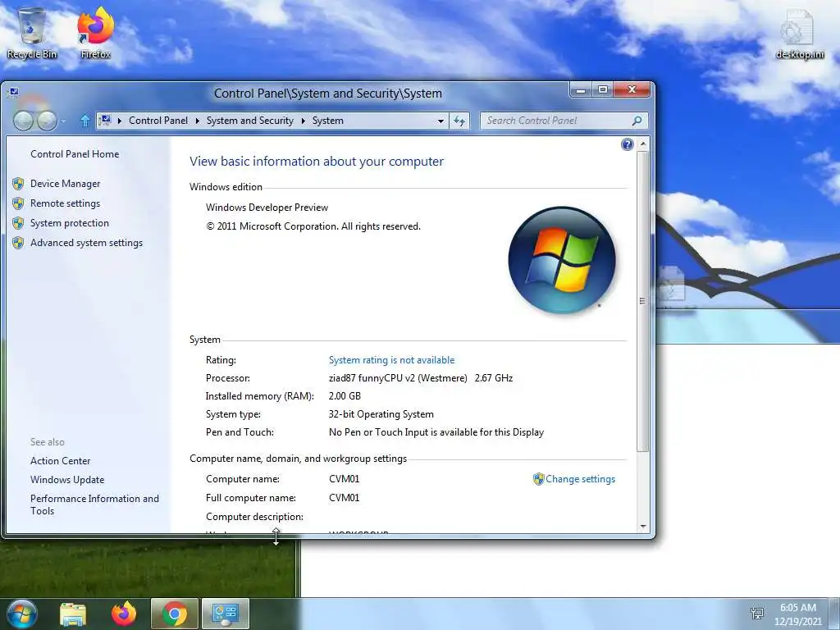Image resolution: width=840 pixels, height=630 pixels.
Task: Click the Back navigation button
Action: pyautogui.click(x=23, y=121)
